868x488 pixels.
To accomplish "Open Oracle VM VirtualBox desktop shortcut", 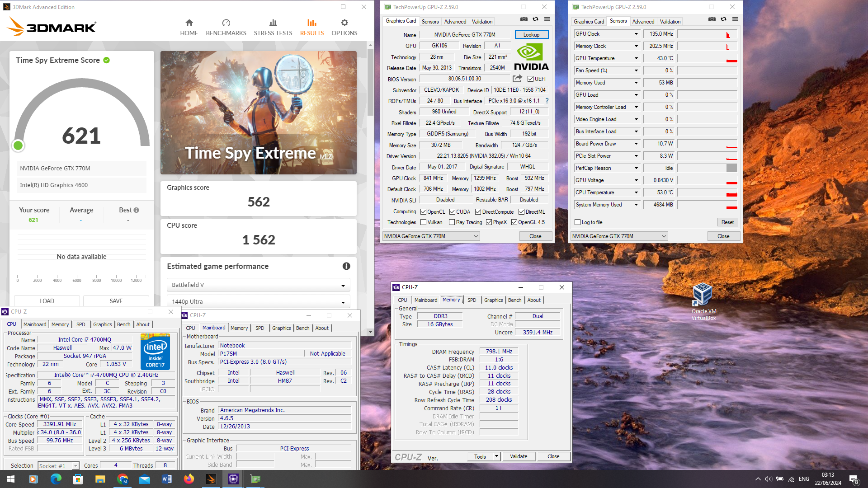I will [x=703, y=302].
